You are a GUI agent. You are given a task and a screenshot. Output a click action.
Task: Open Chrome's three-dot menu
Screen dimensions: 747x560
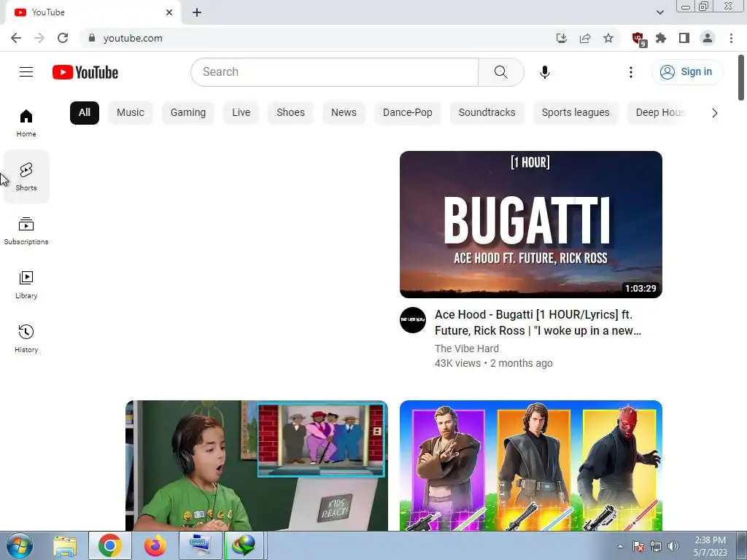(x=731, y=38)
